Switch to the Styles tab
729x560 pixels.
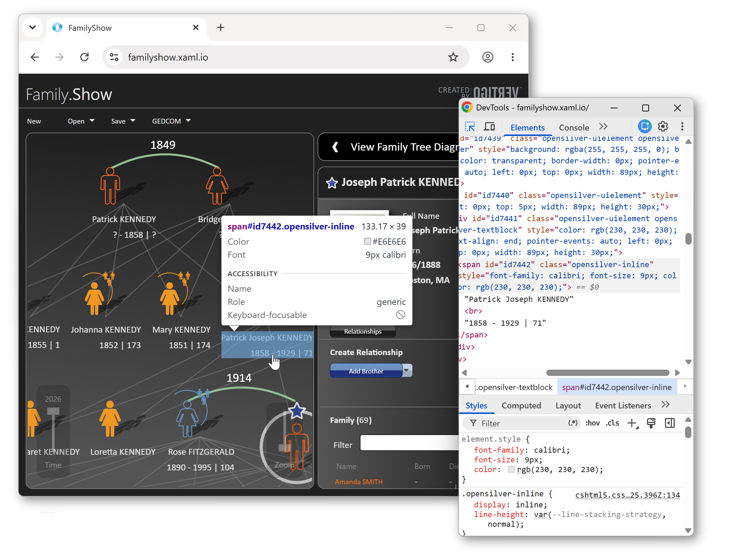click(476, 405)
